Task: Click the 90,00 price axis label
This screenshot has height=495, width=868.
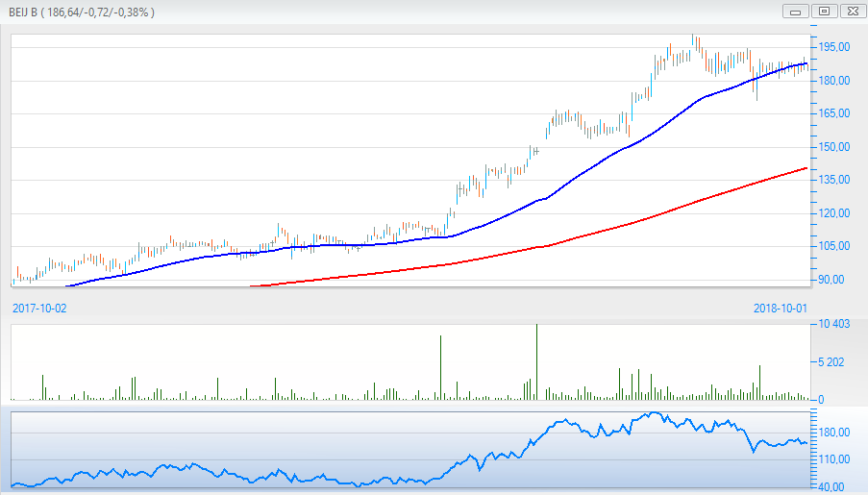Action: coord(831,280)
